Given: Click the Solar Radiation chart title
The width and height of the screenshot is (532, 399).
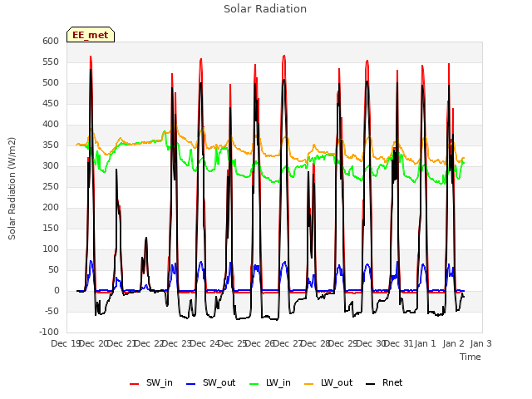Looking at the screenshot, I should (265, 9).
